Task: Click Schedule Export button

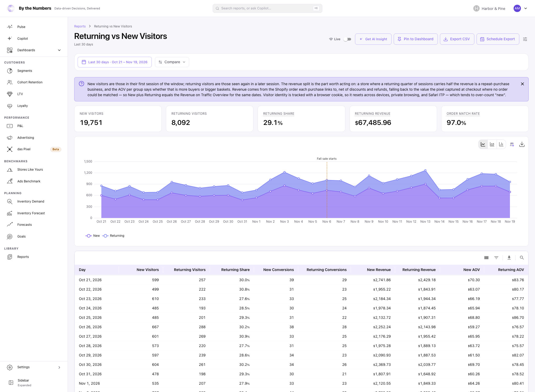Action: click(x=498, y=39)
